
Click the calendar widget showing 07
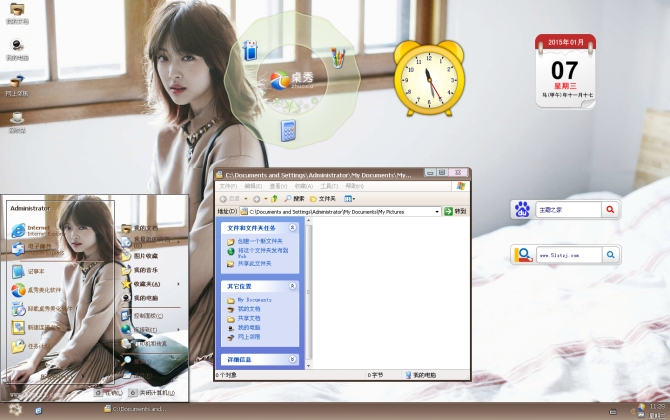[x=565, y=71]
